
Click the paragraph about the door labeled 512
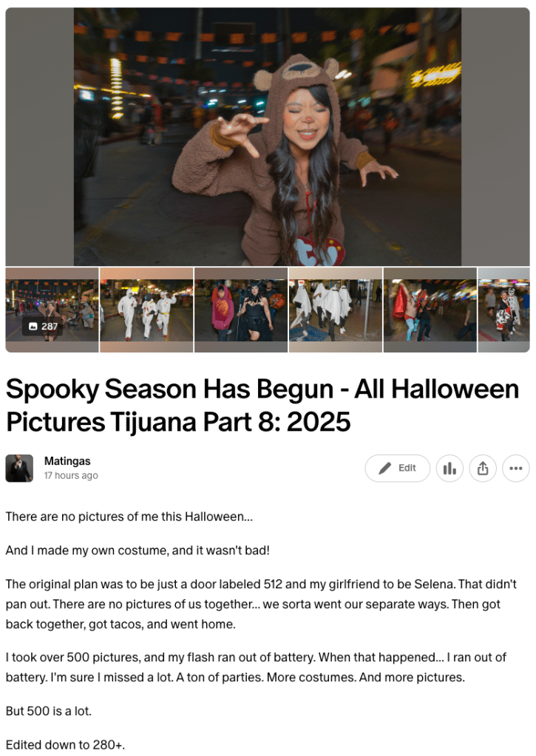tap(261, 604)
